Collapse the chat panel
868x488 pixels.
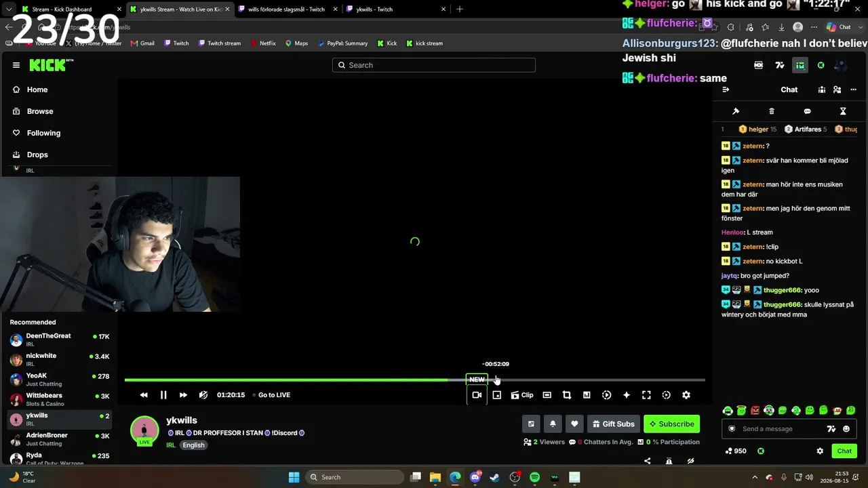click(x=726, y=89)
